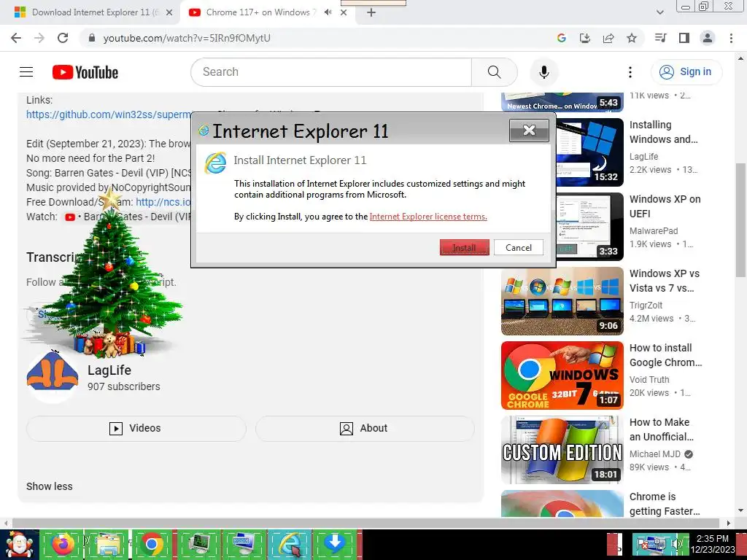Viewport: 747px width, 560px height.
Task: Open a new Chrome tab with the plus
Action: (x=371, y=12)
